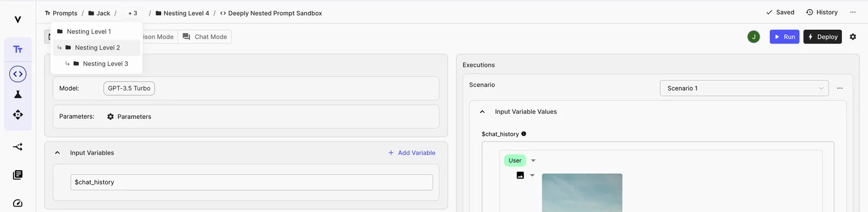Screen dimensions: 868x212
Task: Click Add Variable
Action: point(412,153)
